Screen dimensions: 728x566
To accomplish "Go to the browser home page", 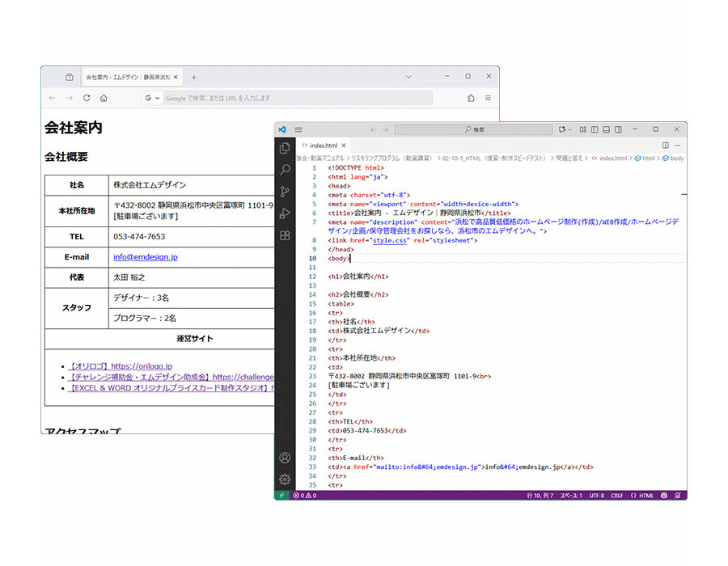I will click(104, 98).
